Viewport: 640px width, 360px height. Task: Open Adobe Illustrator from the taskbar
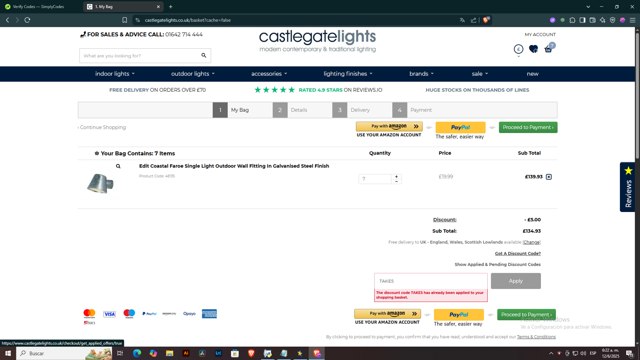tap(186, 353)
